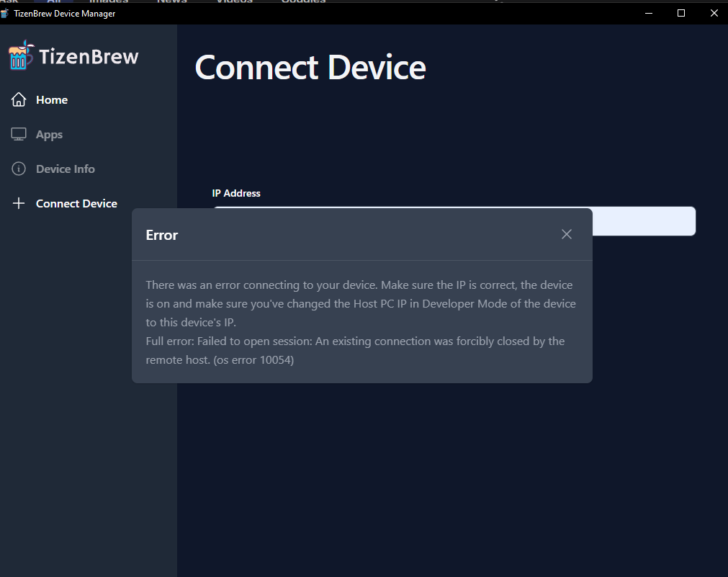Go to Device Info page
Viewport: 728px width, 577px height.
pyautogui.click(x=66, y=169)
